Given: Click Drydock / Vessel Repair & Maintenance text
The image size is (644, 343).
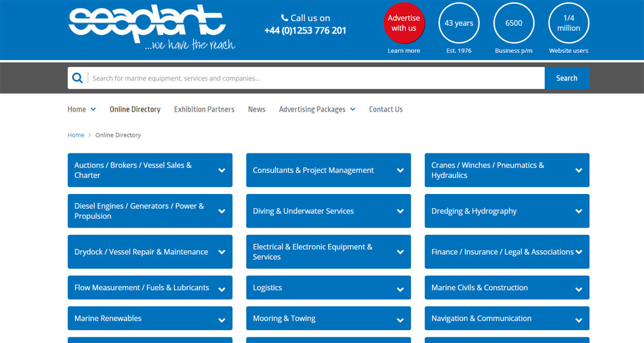Looking at the screenshot, I should point(141,251).
